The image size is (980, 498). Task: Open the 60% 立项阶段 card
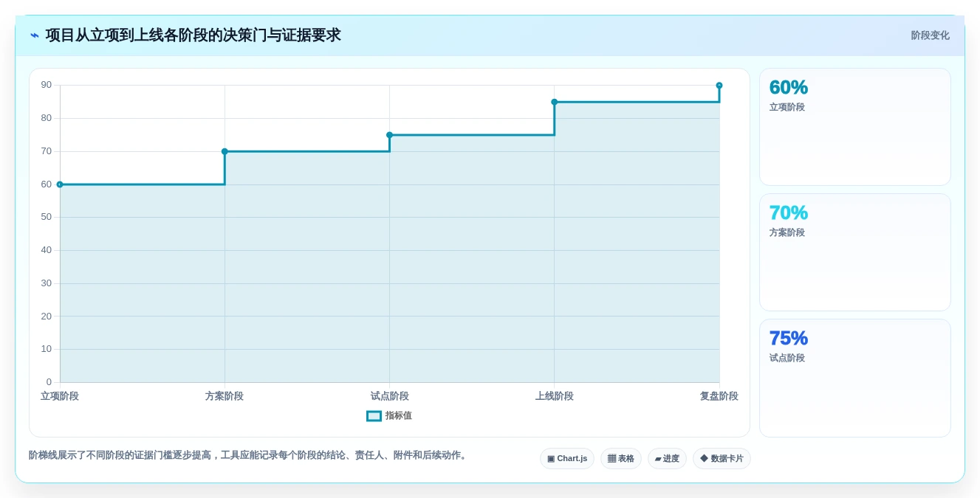[x=855, y=127]
